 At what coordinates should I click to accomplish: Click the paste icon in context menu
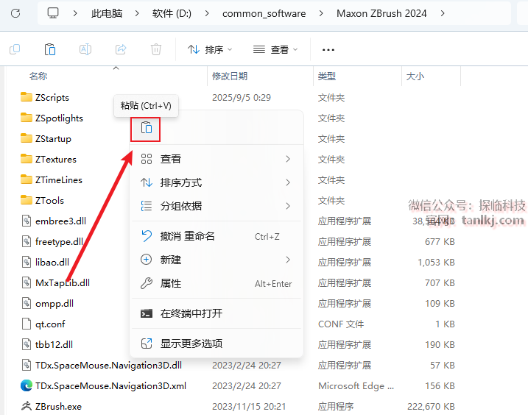click(x=146, y=128)
